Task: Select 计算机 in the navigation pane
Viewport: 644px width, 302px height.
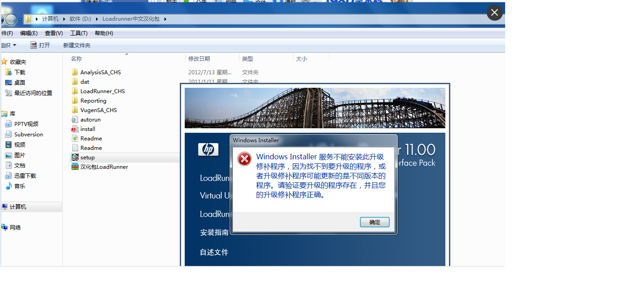Action: point(18,207)
